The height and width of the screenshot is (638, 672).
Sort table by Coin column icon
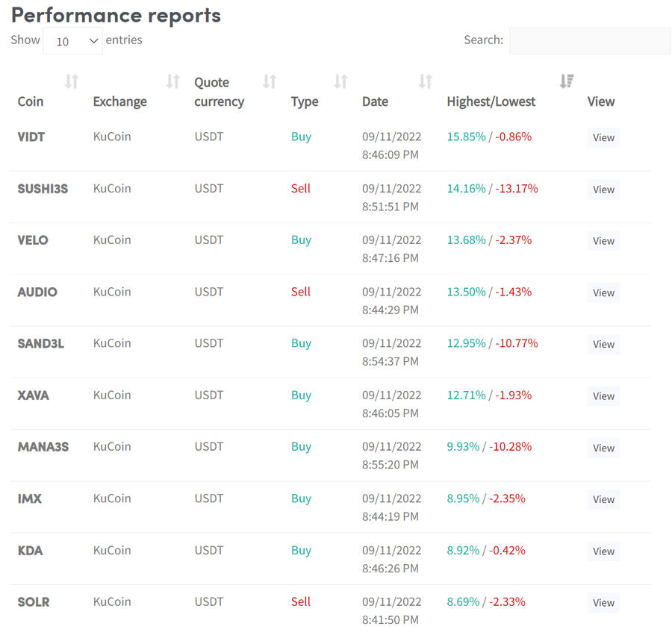point(72,81)
